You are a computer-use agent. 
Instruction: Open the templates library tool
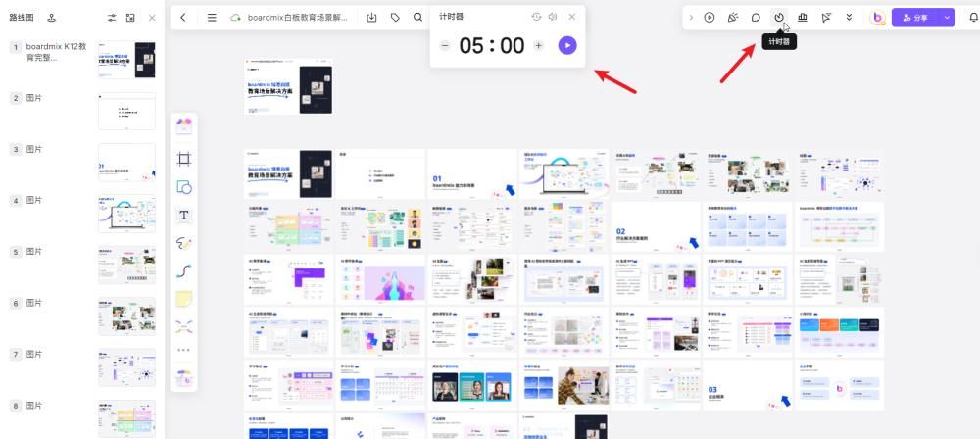tap(184, 125)
